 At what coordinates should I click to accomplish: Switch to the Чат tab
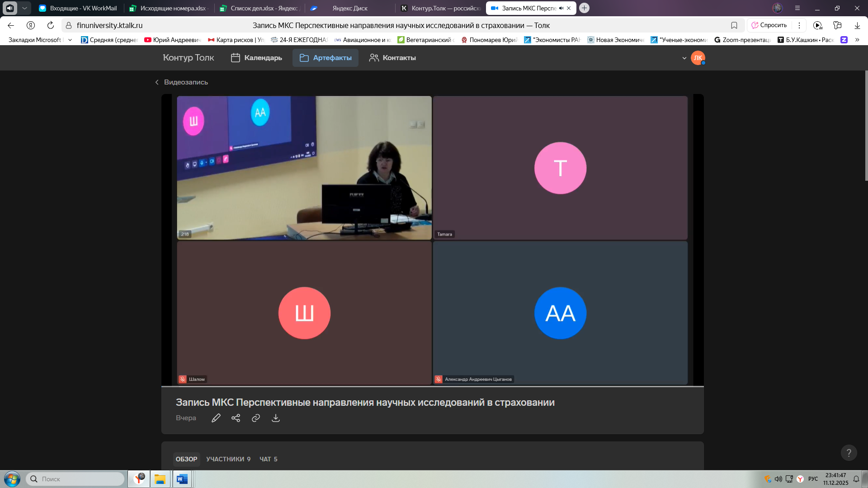click(268, 459)
